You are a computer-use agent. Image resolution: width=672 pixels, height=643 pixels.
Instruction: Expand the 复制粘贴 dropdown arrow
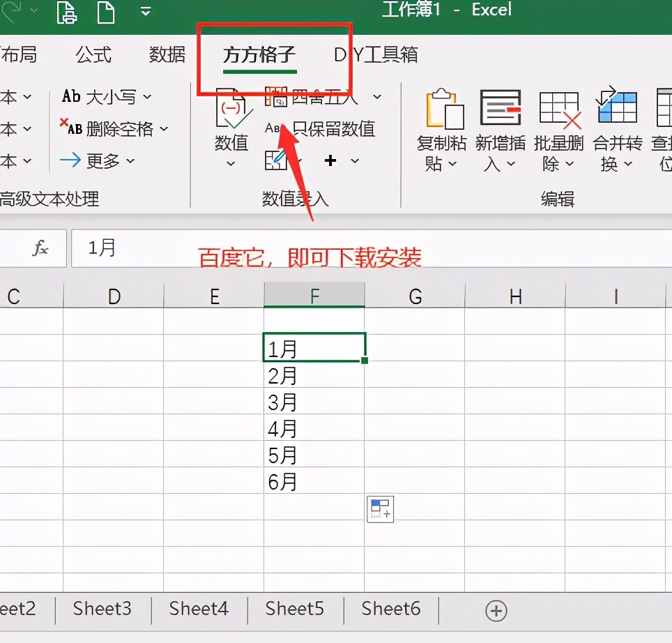[452, 164]
